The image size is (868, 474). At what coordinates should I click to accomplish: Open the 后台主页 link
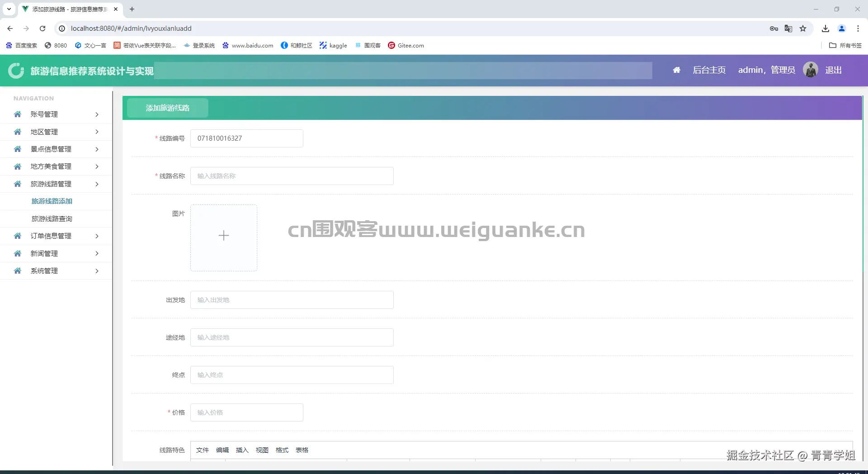[x=709, y=70]
